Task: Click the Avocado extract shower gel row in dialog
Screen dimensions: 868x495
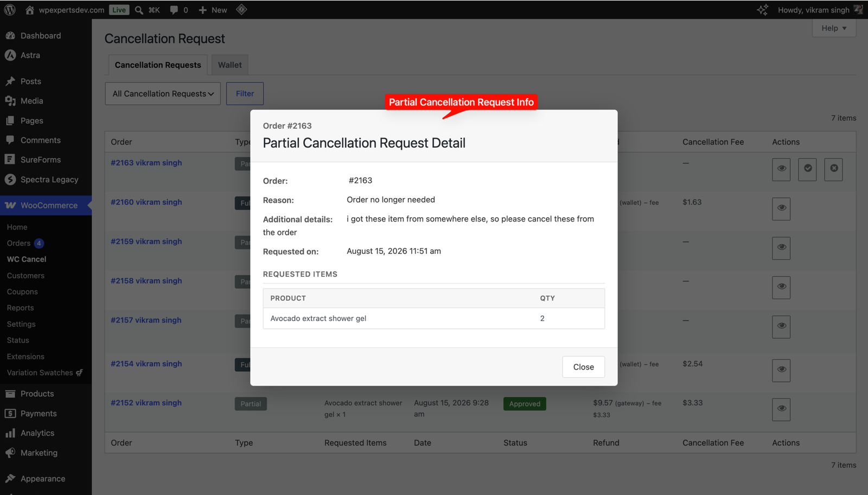Action: [433, 319]
